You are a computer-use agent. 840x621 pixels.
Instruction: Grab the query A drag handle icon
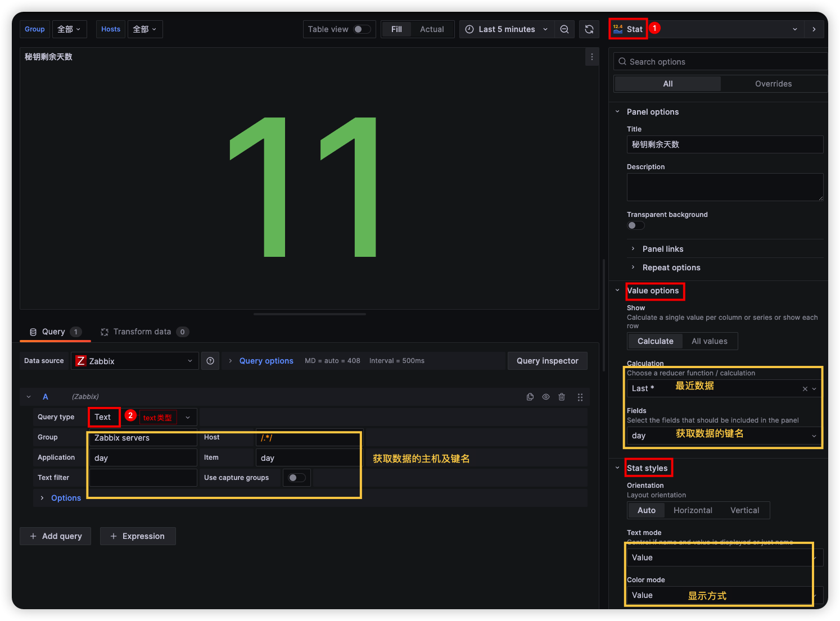click(580, 397)
